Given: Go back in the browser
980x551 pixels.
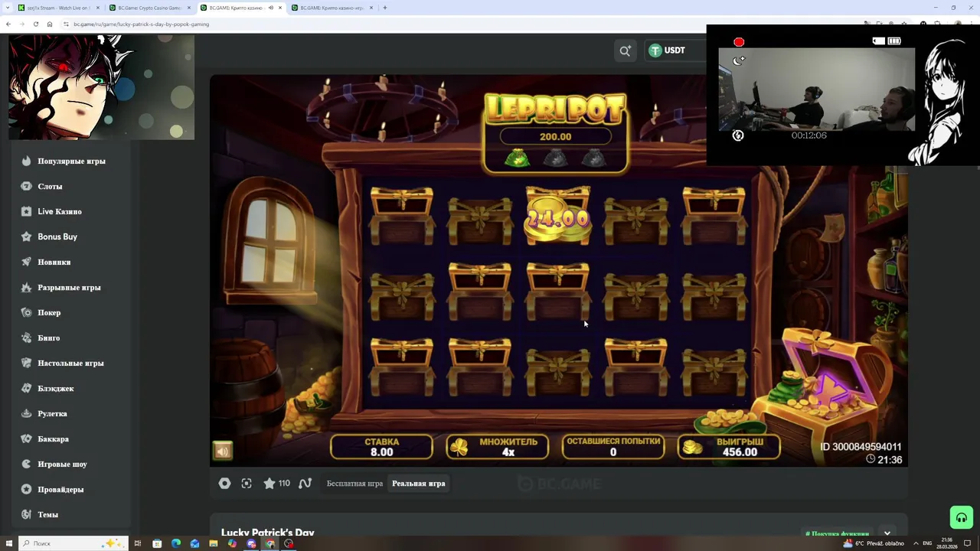Looking at the screenshot, I should (x=8, y=24).
